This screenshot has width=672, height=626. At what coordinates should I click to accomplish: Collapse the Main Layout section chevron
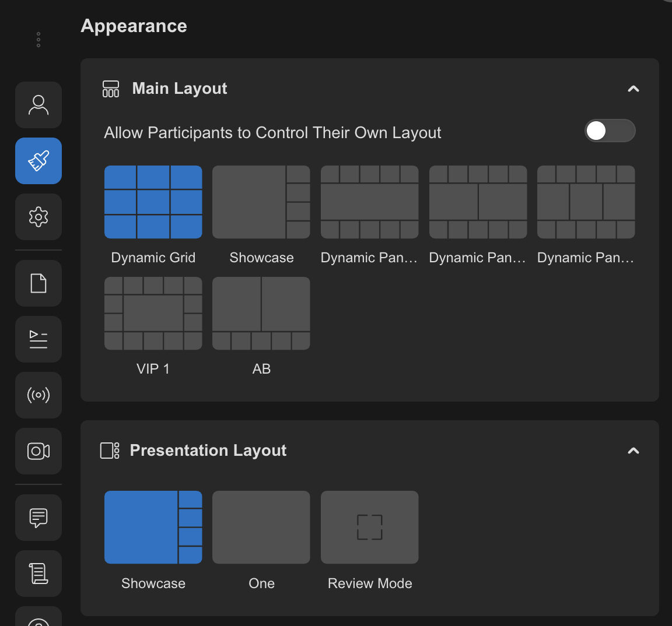(x=633, y=89)
